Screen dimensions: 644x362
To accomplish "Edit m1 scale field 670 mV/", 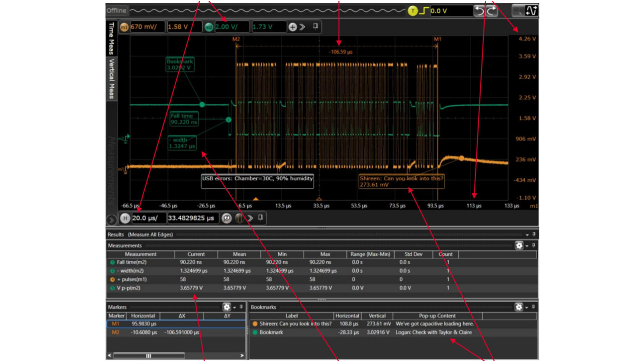I will 148,27.
